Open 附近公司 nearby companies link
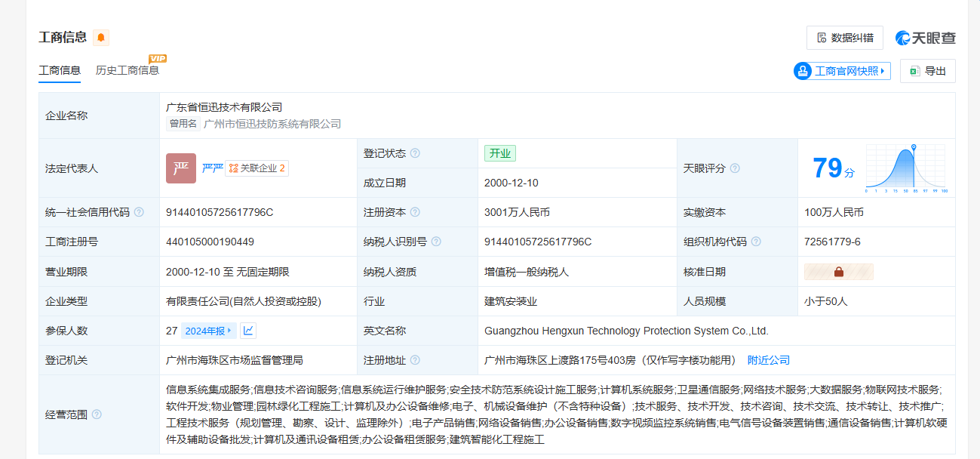 click(x=769, y=360)
